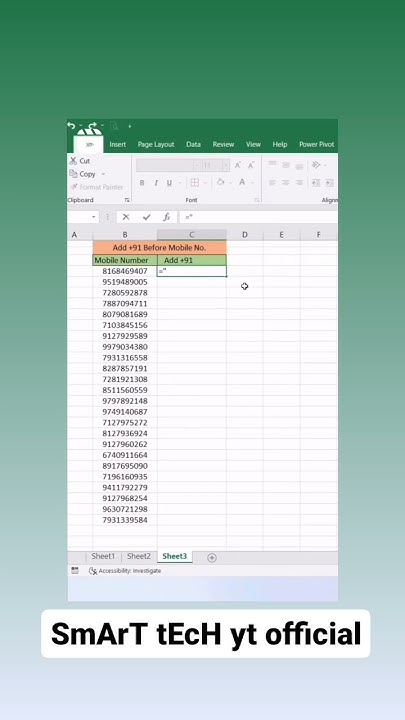
Task: Click the Decrease Indent icon
Action: pyautogui.click(x=316, y=183)
